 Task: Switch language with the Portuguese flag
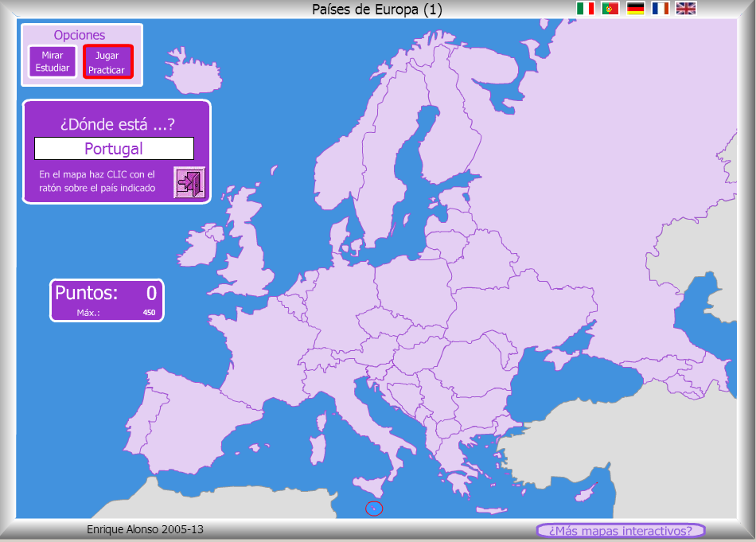click(610, 8)
